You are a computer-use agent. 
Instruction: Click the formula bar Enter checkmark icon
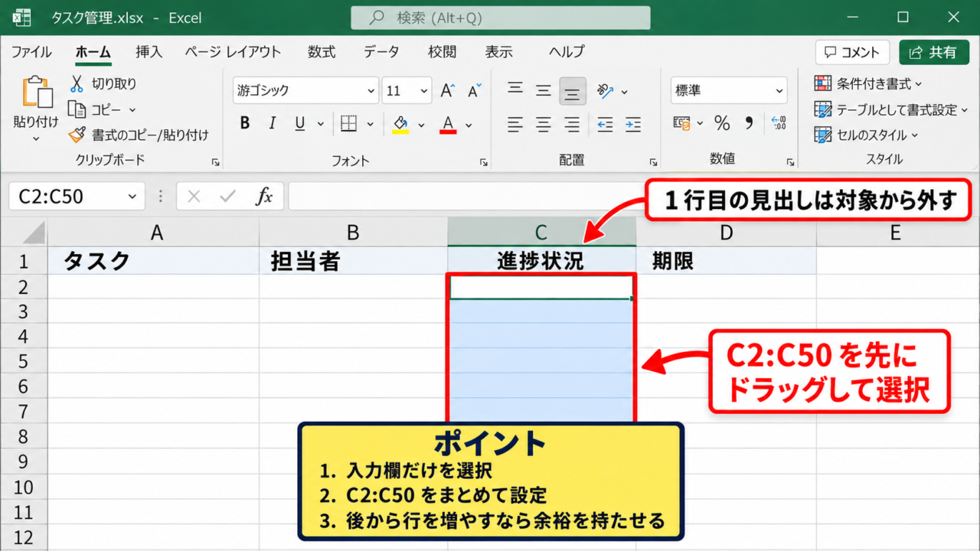pyautogui.click(x=227, y=197)
